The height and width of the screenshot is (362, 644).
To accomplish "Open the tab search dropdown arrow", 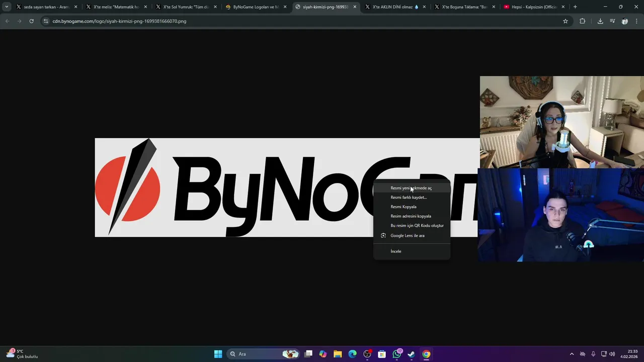I will (x=7, y=7).
